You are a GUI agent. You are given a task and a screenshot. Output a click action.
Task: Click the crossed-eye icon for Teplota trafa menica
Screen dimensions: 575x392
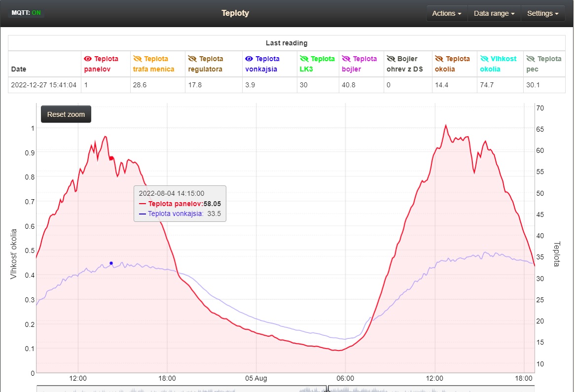pos(137,59)
